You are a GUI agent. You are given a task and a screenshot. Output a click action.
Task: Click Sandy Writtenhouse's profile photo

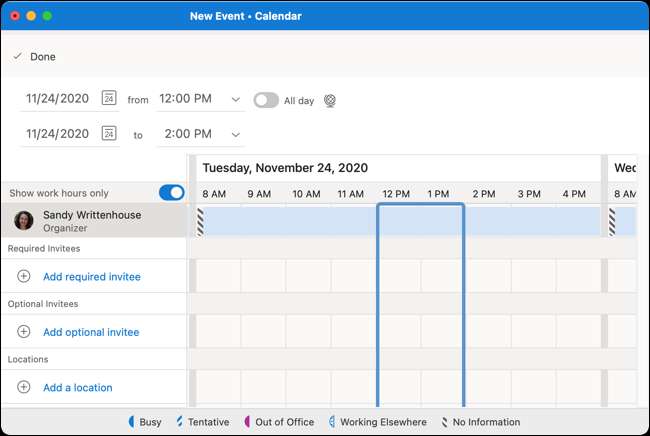(x=24, y=220)
